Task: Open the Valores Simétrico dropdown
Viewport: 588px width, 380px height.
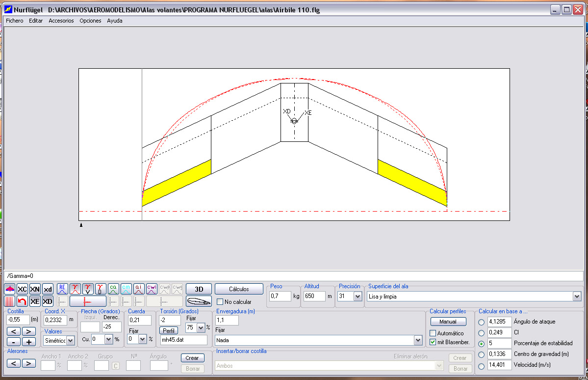Action: (x=70, y=340)
